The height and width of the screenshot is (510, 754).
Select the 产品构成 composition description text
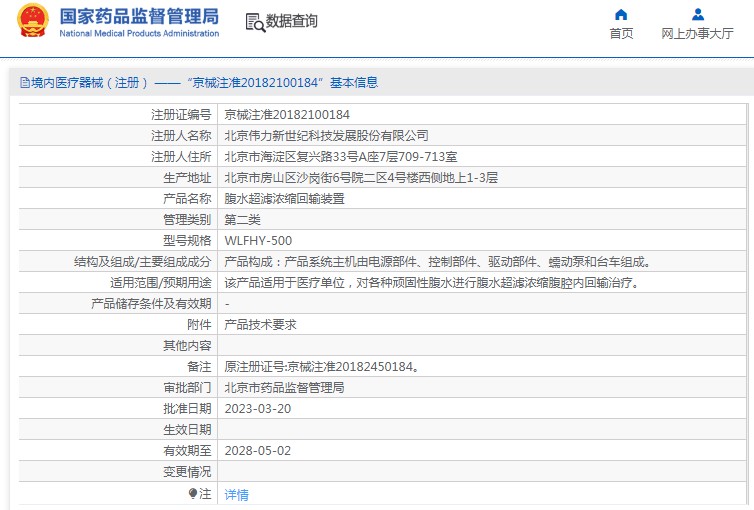click(438, 262)
